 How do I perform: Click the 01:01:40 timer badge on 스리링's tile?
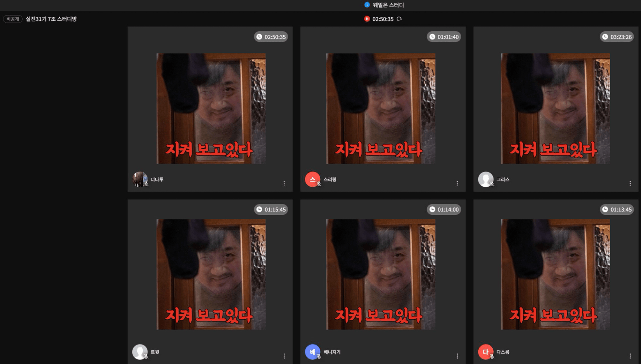pyautogui.click(x=444, y=37)
